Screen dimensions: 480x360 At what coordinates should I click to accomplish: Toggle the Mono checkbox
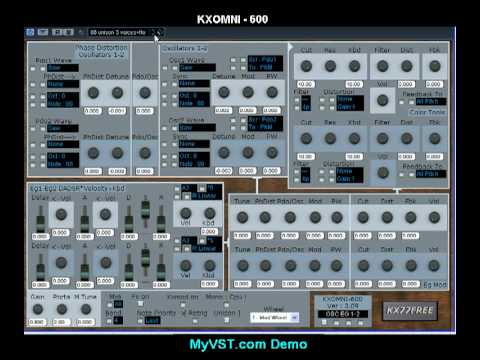(x=226, y=304)
